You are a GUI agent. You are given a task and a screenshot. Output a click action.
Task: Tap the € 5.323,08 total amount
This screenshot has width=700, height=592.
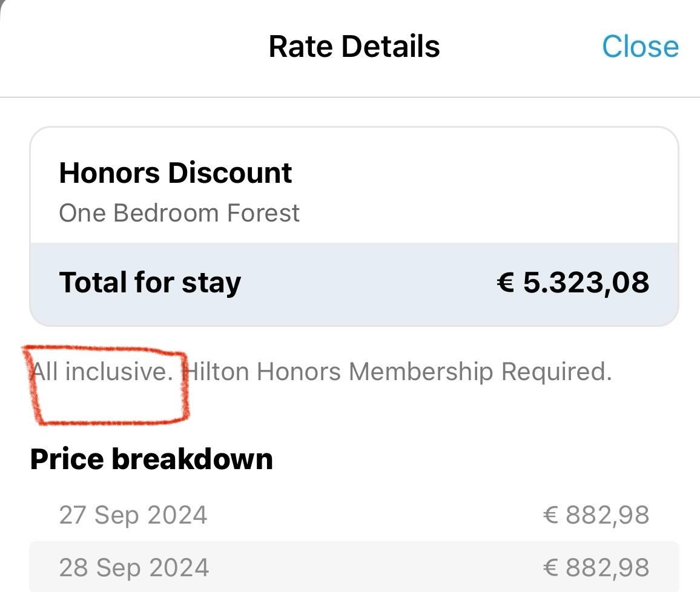(x=573, y=283)
